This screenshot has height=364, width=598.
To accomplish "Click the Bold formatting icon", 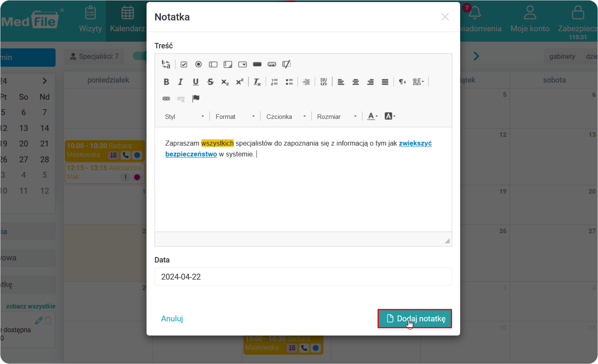I will (166, 82).
